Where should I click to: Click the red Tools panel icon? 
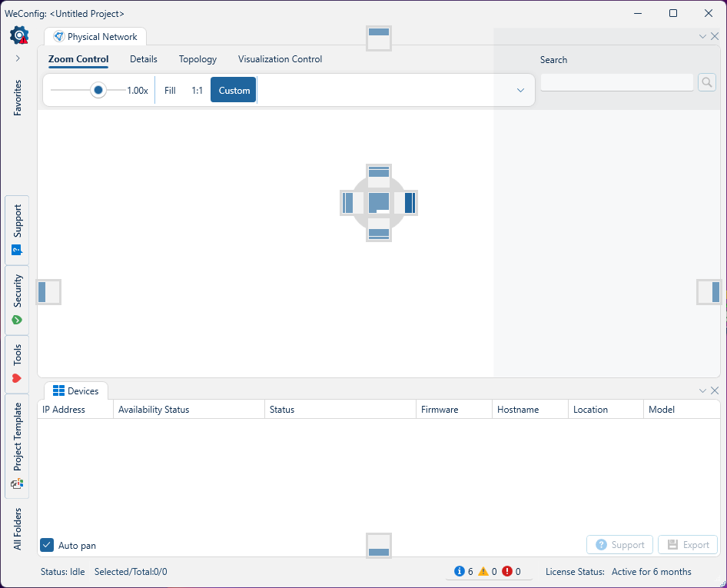tap(17, 378)
